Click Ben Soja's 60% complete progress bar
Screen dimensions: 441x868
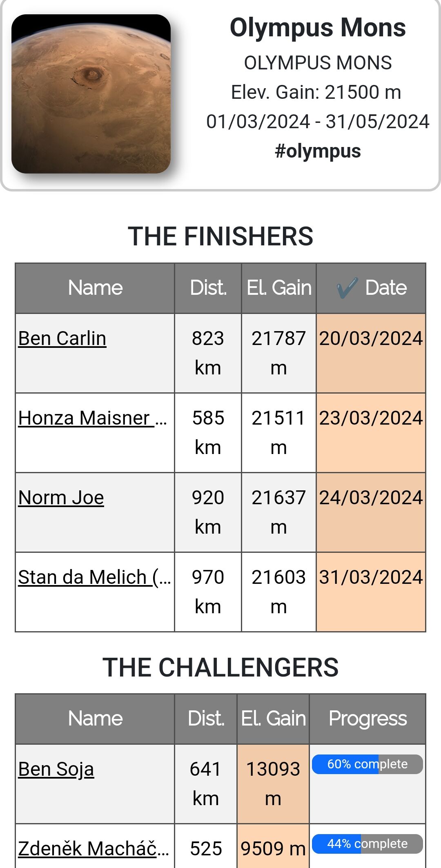pos(367,764)
